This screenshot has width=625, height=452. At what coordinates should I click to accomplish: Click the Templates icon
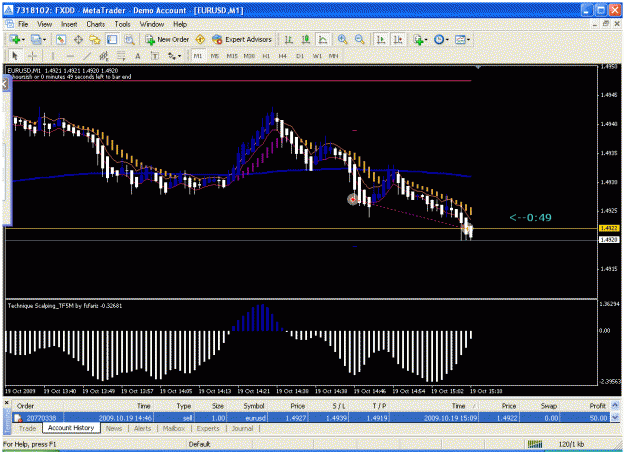(x=460, y=39)
